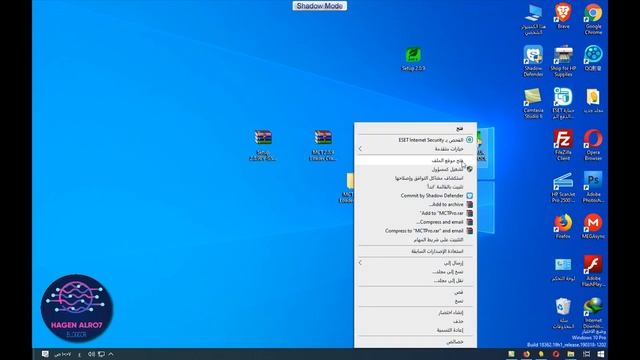
Task: Choose قص (cut) in context menu
Action: pos(416,292)
